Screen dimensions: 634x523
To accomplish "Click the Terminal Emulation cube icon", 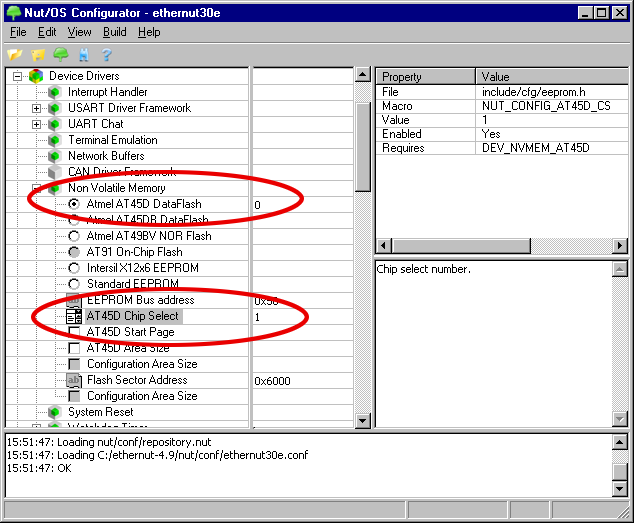I will [x=55, y=140].
